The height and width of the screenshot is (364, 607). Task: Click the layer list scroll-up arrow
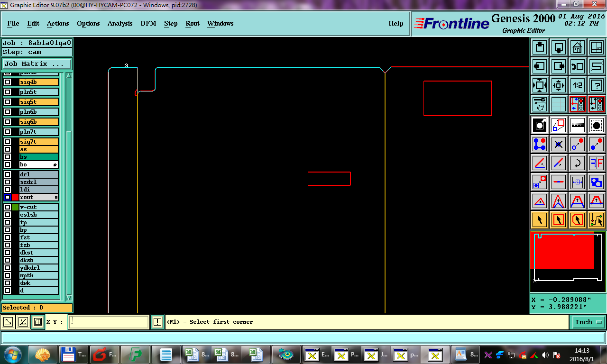[x=69, y=76]
